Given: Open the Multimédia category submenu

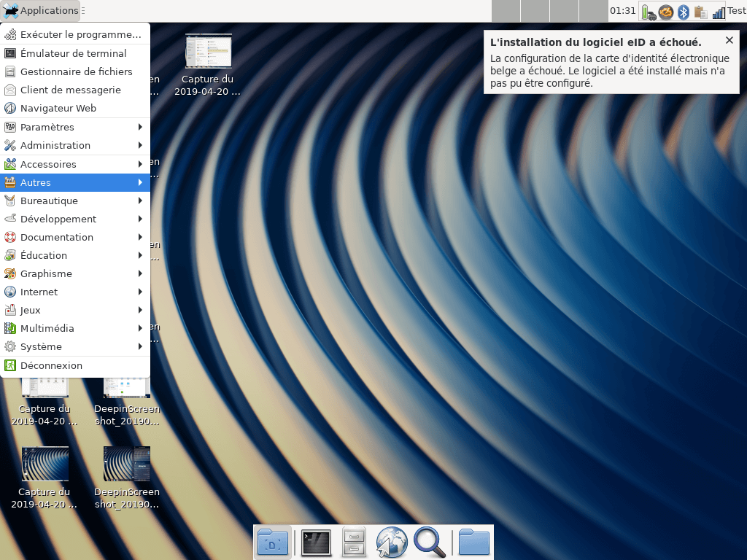Looking at the screenshot, I should 75,328.
